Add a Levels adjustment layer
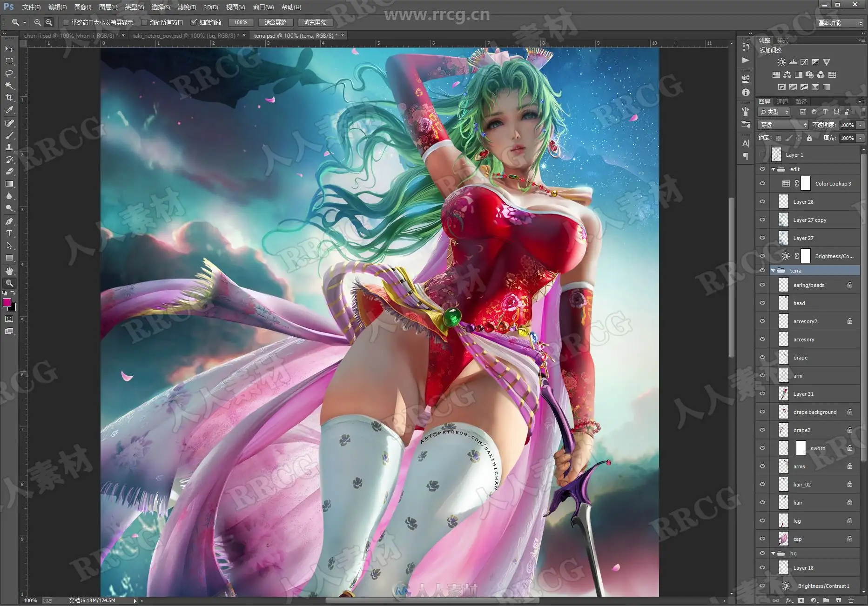Screen dimensions: 868x606 (x=793, y=62)
